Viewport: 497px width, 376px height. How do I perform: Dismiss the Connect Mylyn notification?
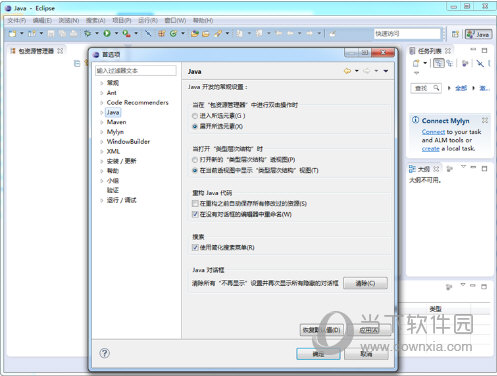(485, 120)
